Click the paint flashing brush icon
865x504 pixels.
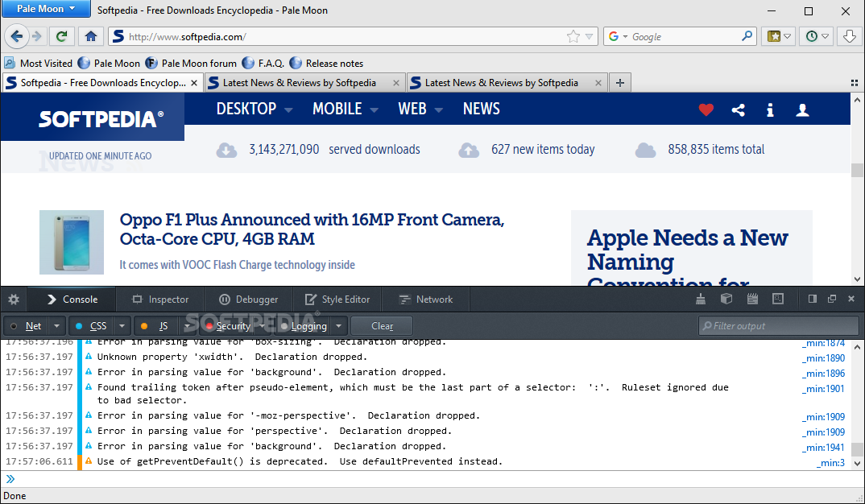point(701,299)
